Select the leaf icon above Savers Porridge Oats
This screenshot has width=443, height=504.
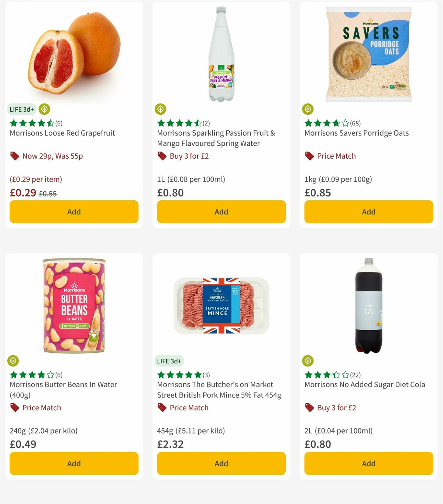[x=309, y=109]
